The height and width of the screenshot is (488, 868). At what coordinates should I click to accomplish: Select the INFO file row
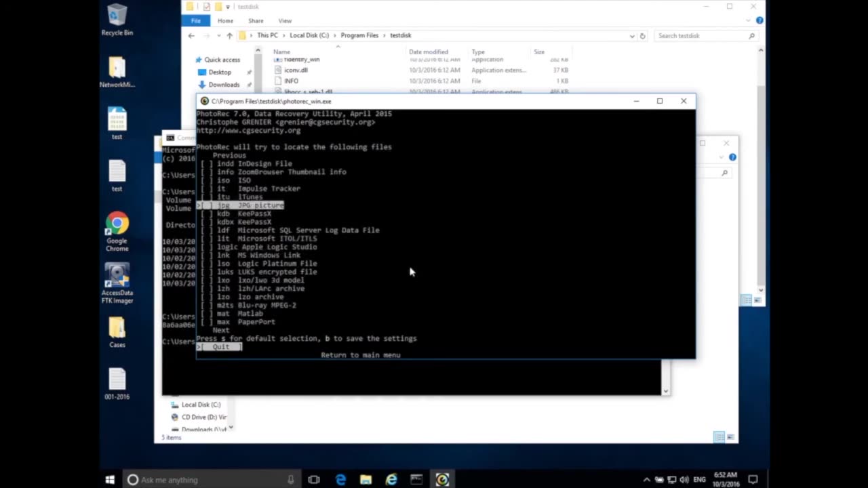point(420,81)
